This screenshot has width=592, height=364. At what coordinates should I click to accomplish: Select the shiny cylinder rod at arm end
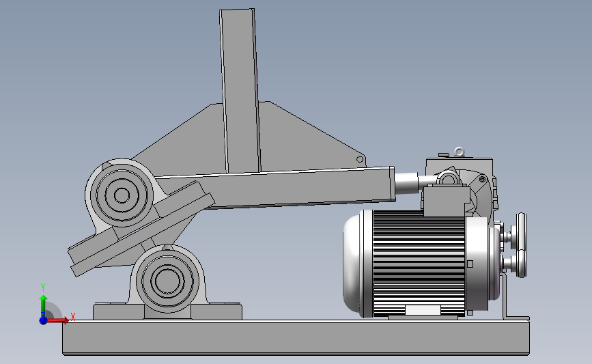[406, 183]
